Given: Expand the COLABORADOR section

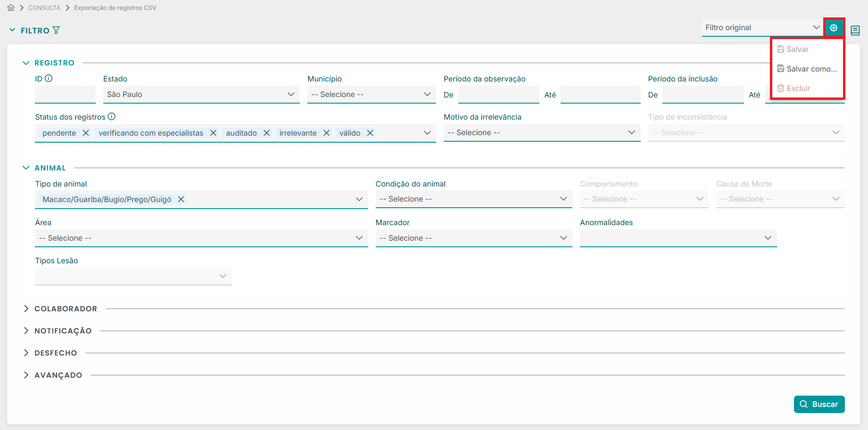Looking at the screenshot, I should 26,308.
